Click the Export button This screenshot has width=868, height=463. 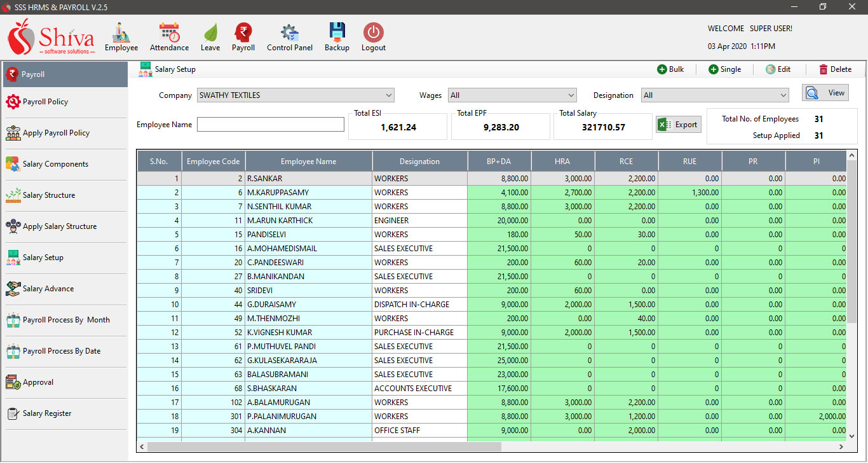pyautogui.click(x=678, y=124)
